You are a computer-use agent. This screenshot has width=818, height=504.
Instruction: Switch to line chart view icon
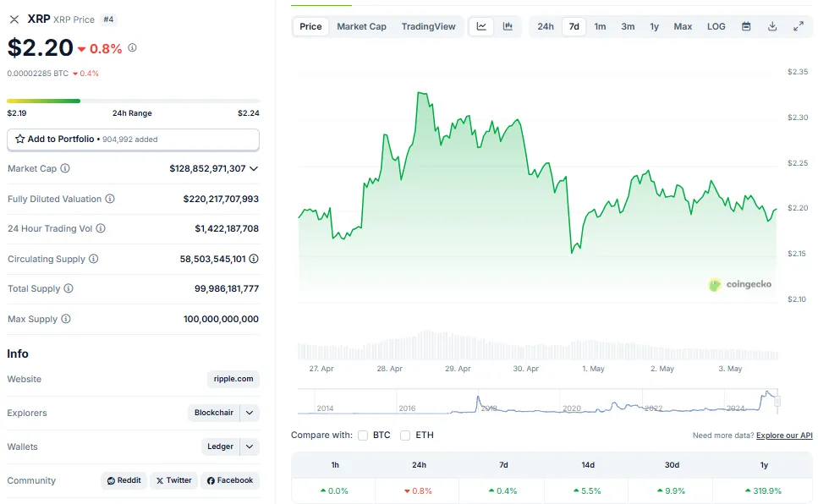(481, 26)
